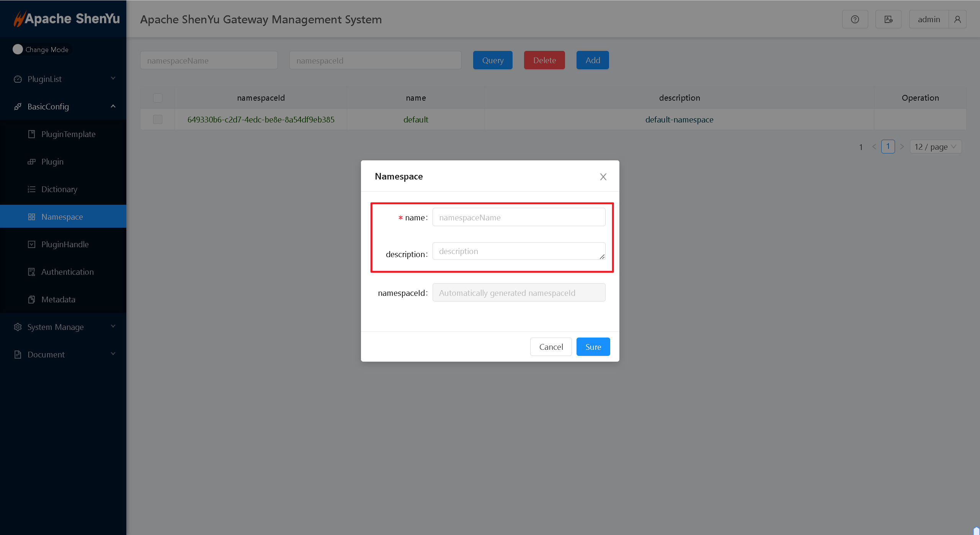Screen dimensions: 980x535
Task: Close the Namespace dialog with X icon
Action: click(x=603, y=177)
